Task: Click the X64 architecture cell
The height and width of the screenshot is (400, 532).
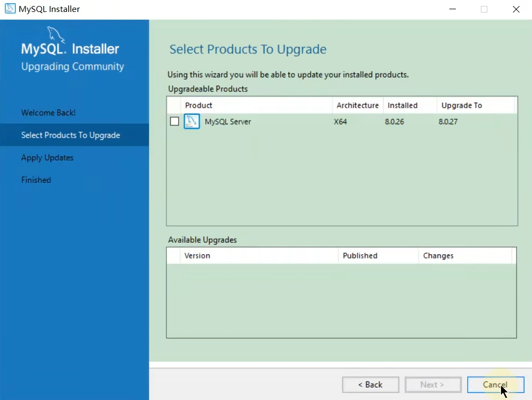Action: point(341,121)
